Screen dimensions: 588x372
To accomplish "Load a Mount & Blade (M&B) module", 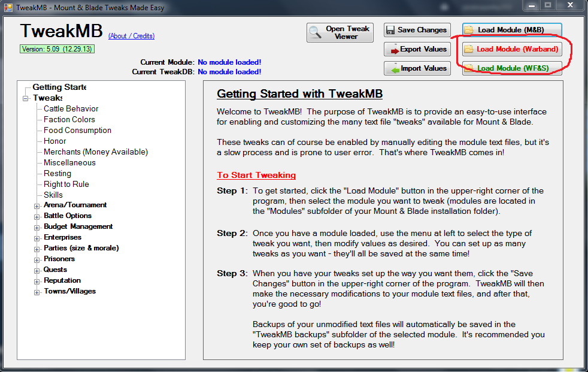I will pyautogui.click(x=512, y=29).
